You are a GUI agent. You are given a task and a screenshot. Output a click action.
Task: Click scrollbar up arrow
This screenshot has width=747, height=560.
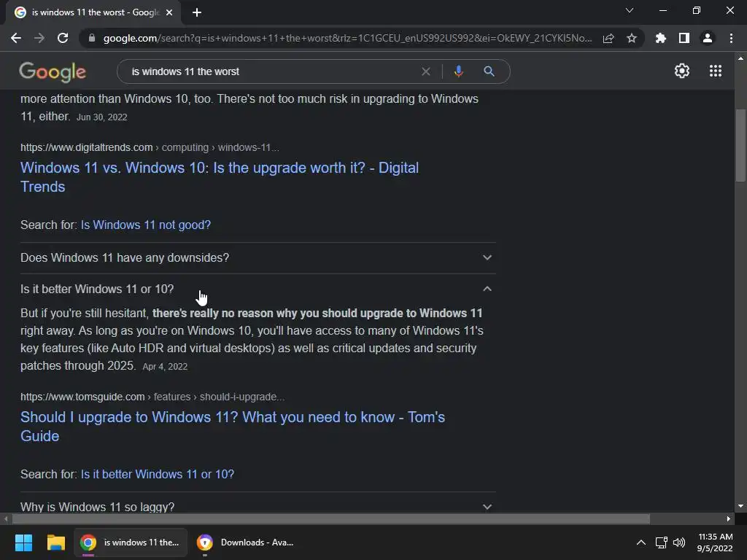pyautogui.click(x=740, y=58)
